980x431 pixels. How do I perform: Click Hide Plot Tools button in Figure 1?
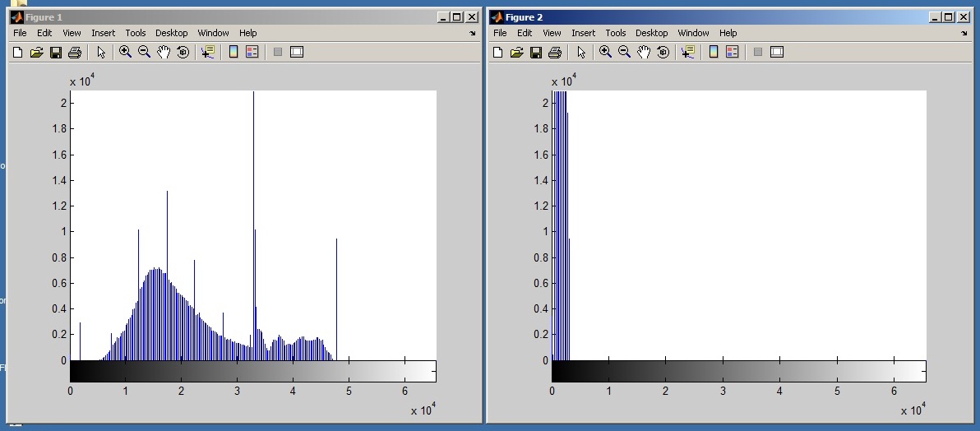[277, 52]
